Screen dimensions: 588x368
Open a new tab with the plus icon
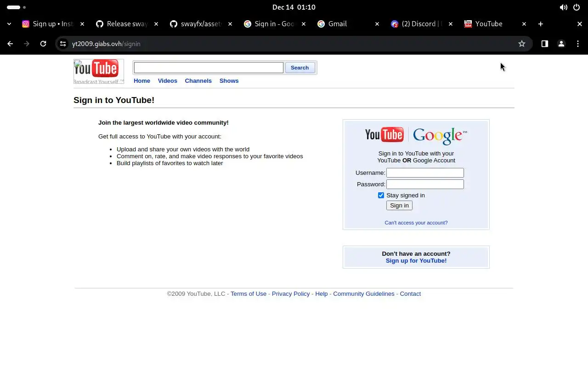click(x=541, y=24)
